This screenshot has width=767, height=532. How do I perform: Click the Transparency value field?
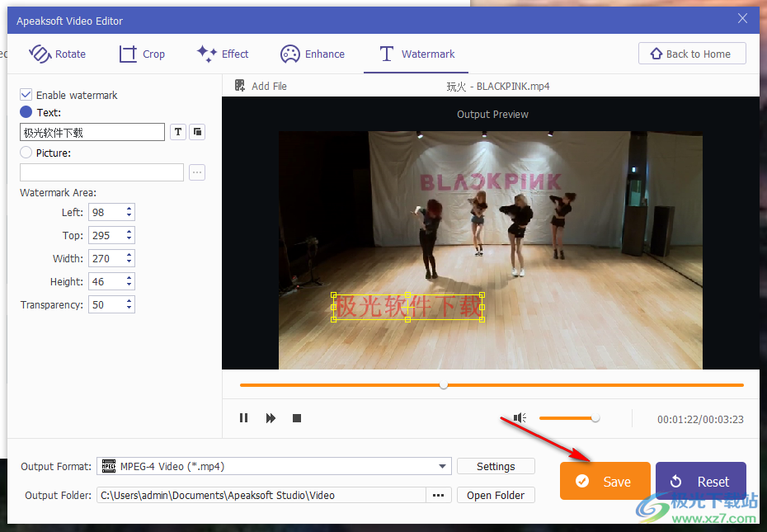coord(106,305)
